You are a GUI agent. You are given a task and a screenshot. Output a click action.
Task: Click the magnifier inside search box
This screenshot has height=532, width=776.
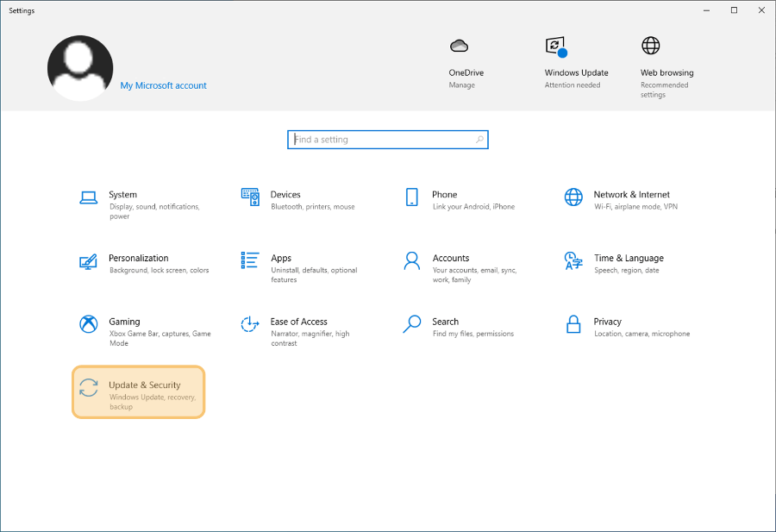click(x=479, y=140)
